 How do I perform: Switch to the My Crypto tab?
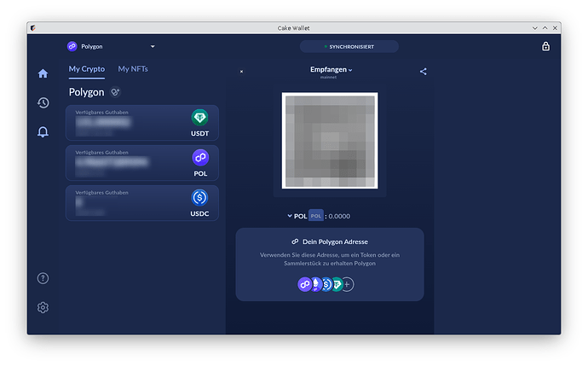pos(87,69)
